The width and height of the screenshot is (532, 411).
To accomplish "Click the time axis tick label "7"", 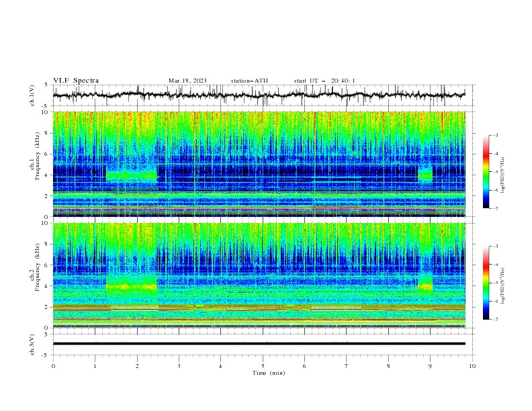I will coord(347,366).
